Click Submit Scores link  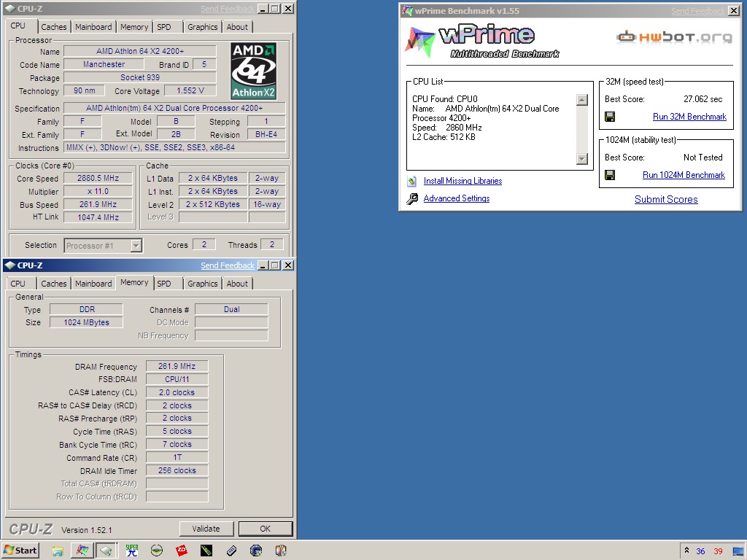click(666, 200)
